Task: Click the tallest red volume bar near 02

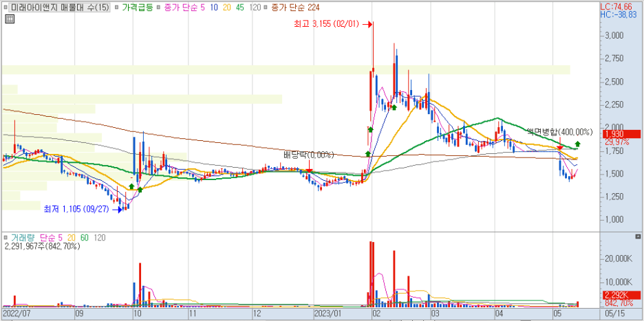Action: (371, 274)
